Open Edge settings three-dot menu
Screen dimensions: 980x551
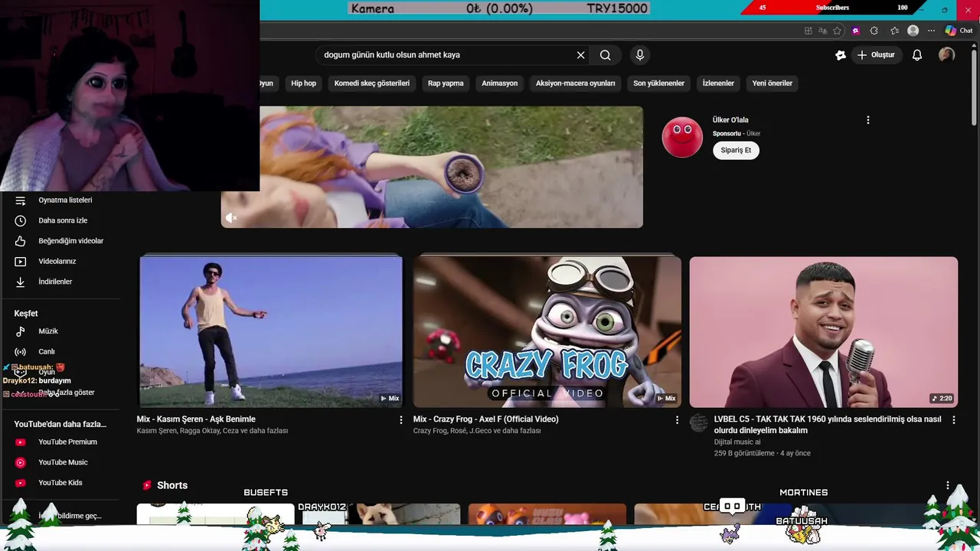click(931, 31)
